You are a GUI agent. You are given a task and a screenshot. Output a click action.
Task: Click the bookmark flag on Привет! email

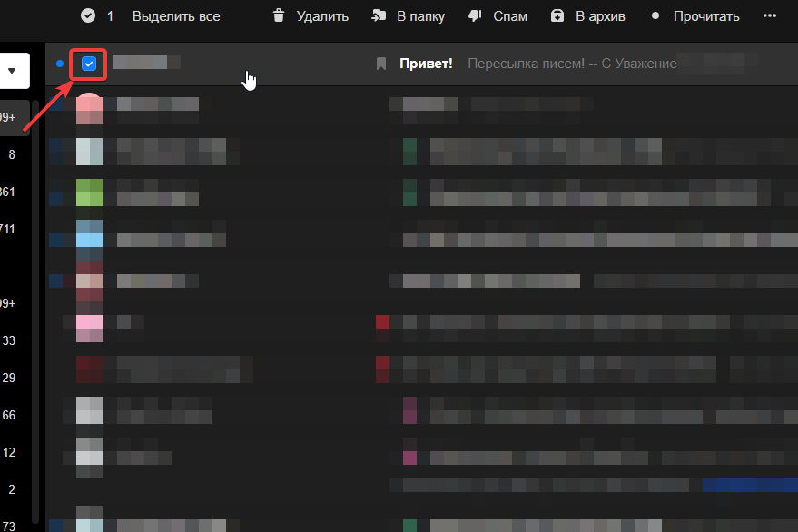click(x=381, y=64)
